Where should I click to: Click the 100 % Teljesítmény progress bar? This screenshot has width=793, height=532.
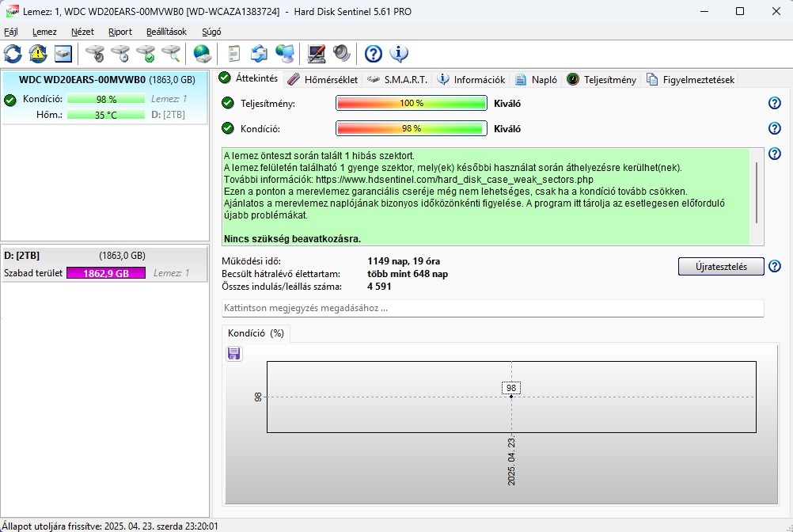412,103
